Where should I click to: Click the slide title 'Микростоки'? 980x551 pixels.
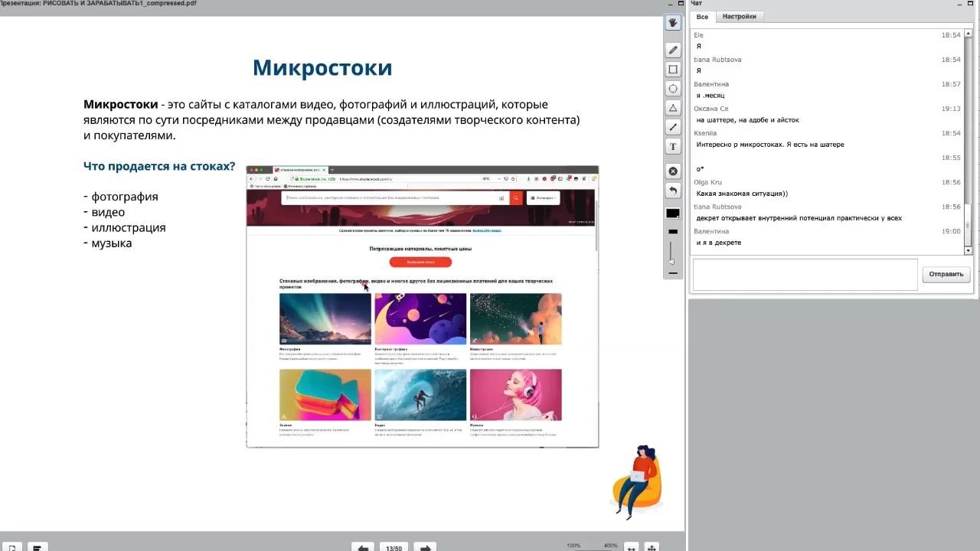tap(322, 68)
